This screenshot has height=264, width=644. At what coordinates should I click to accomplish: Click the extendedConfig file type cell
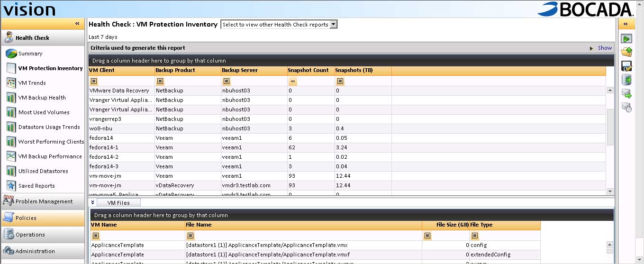tap(505, 255)
